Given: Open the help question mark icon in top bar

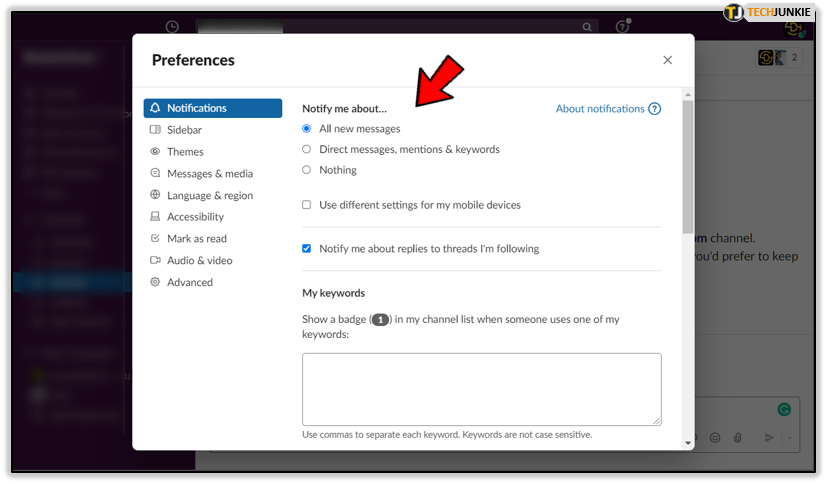Looking at the screenshot, I should [x=623, y=27].
